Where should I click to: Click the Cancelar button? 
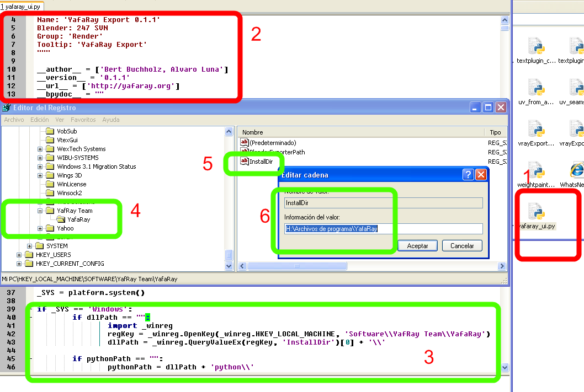click(462, 246)
